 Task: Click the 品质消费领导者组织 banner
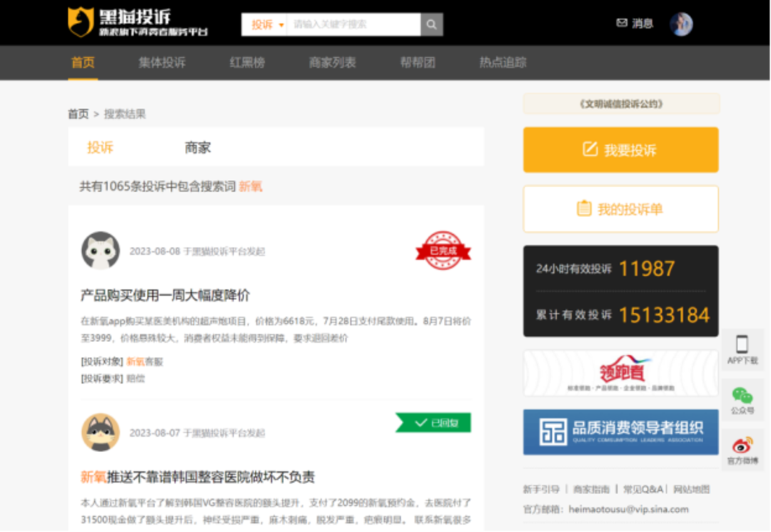pos(620,432)
